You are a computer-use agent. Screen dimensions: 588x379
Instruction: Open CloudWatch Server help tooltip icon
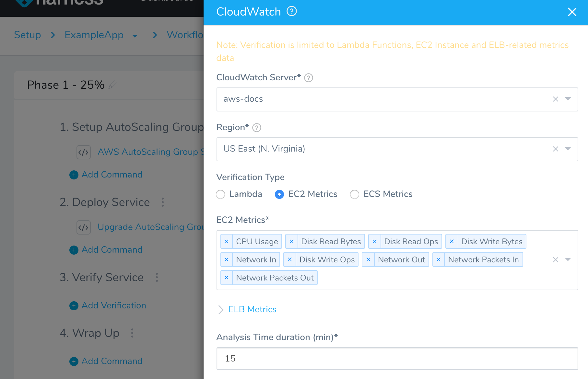tap(309, 78)
